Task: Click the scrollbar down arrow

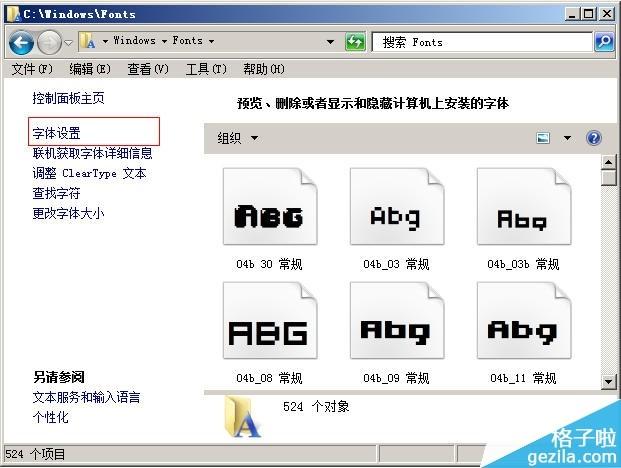Action: point(609,382)
